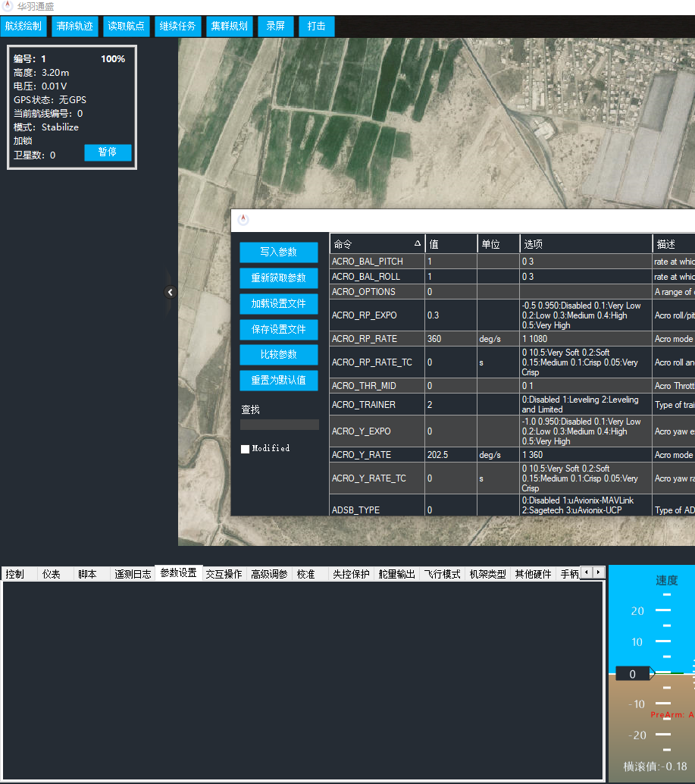
Task: Open the 飞行模式 tab
Action: coord(442,574)
